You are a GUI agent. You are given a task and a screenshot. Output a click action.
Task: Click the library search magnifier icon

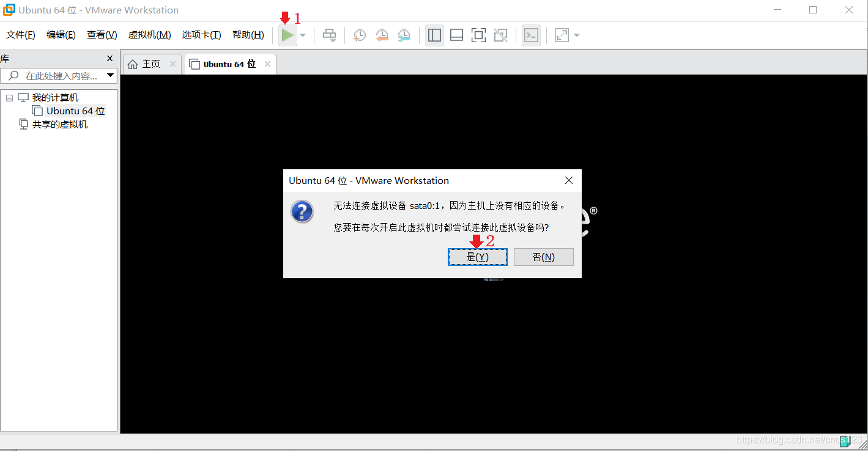point(13,76)
